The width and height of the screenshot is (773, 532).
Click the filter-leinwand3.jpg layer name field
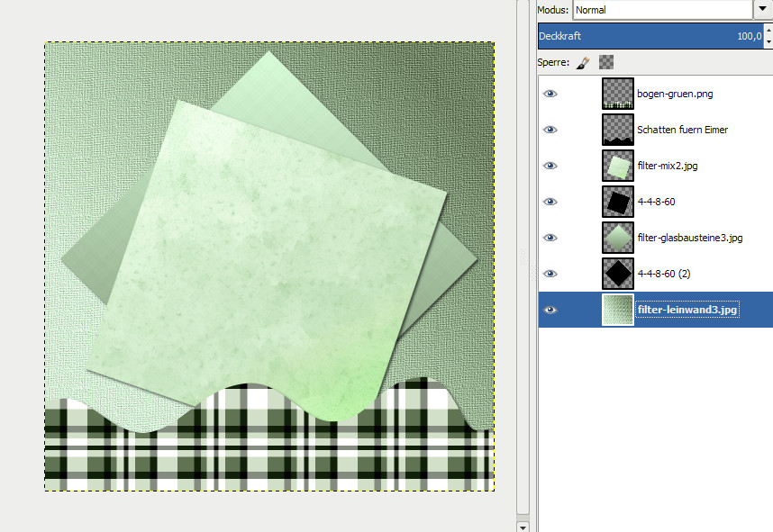(687, 310)
